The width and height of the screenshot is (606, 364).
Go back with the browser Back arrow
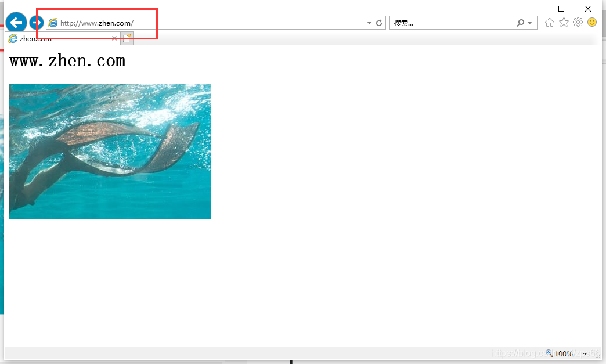point(16,23)
